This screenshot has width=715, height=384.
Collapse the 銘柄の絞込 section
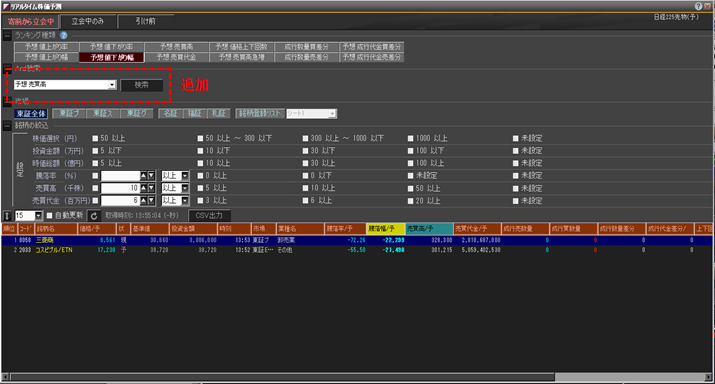pos(7,125)
